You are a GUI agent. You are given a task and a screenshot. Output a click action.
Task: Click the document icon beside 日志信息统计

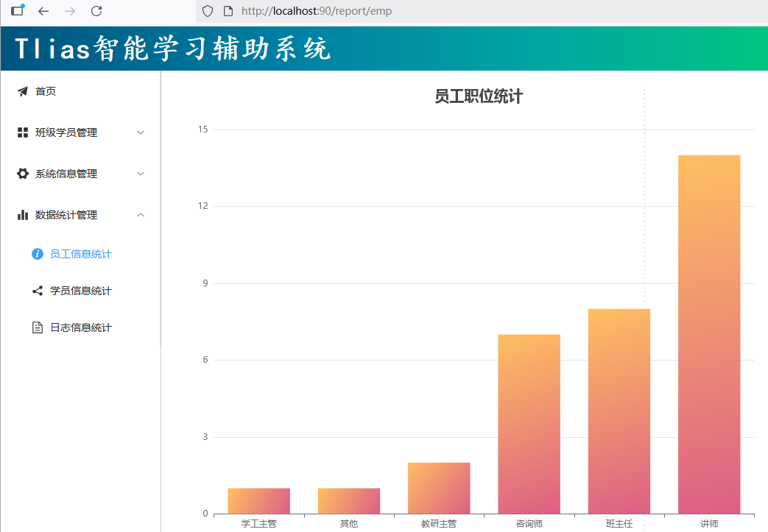pos(38,327)
